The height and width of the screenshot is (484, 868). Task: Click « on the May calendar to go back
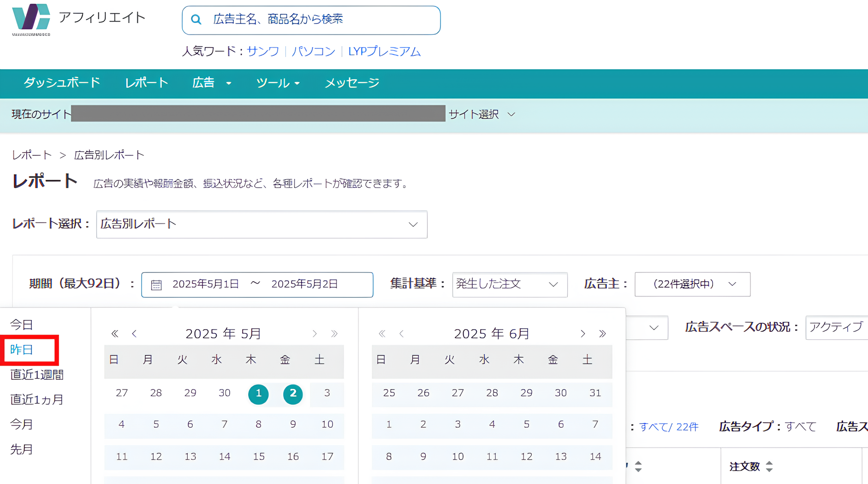pyautogui.click(x=114, y=333)
